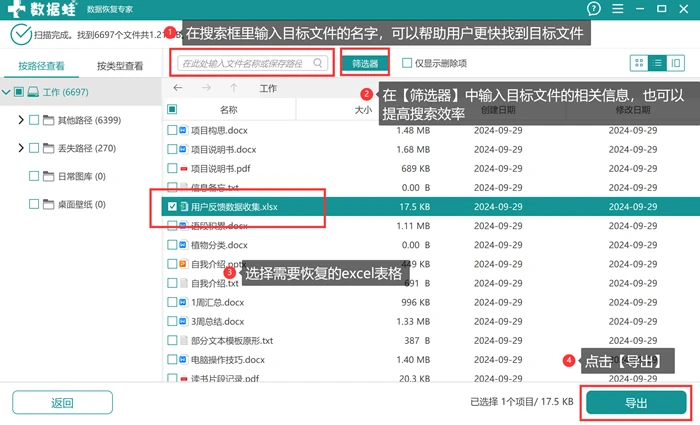This screenshot has width=700, height=425.
Task: Click the 导出 export button
Action: [636, 403]
